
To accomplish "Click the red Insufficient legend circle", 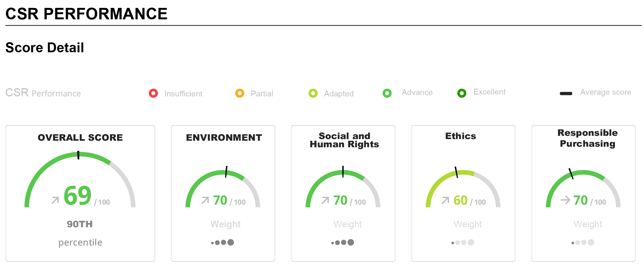I will 153,93.
